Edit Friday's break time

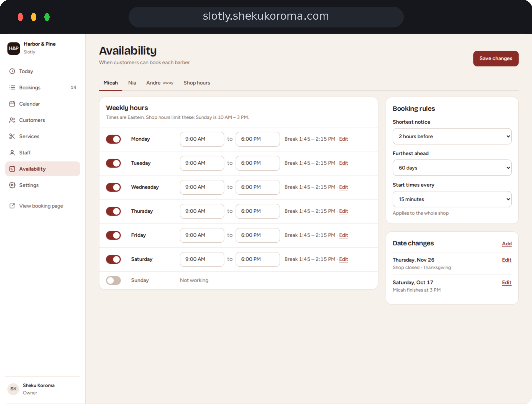343,235
